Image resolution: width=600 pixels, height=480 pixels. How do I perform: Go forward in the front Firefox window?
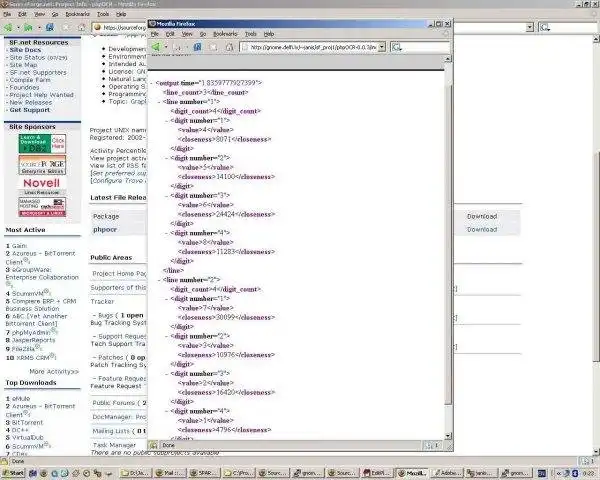click(177, 47)
